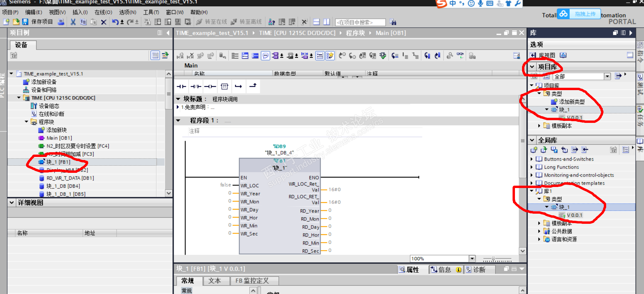Open the 编辑(E) menu

pos(34,12)
